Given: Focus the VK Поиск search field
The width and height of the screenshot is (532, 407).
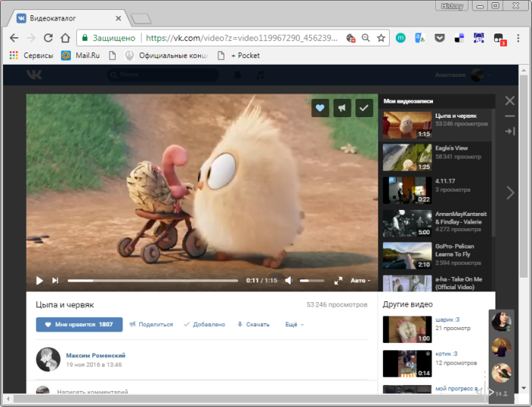Looking at the screenshot, I should [x=163, y=75].
